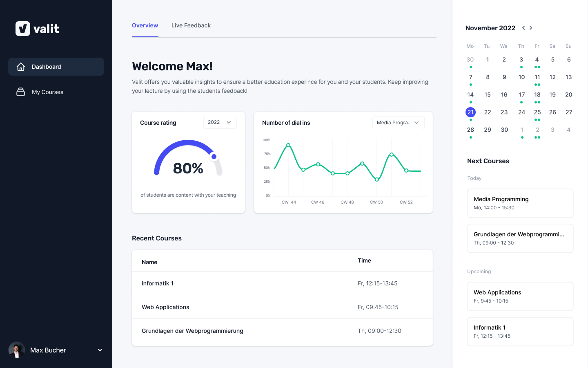Viewport: 588px width, 368px height.
Task: Switch to the Overview tab
Action: coord(145,25)
